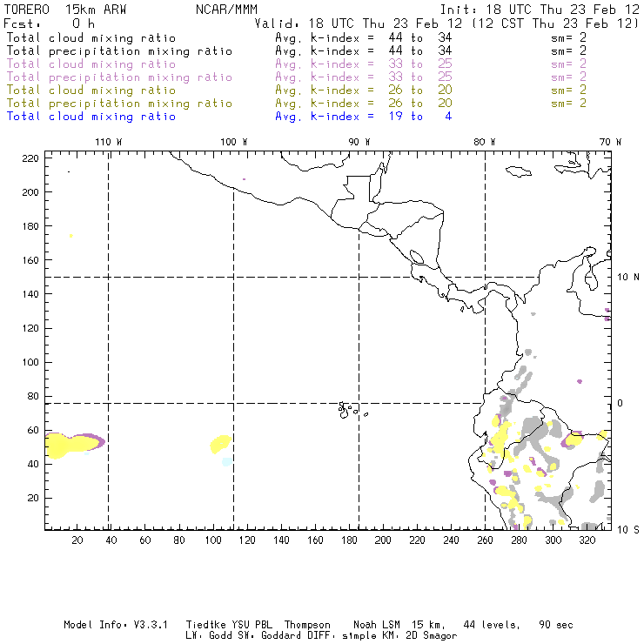Click the '10 N' latitude label
This screenshot has width=644, height=644.
click(x=628, y=278)
